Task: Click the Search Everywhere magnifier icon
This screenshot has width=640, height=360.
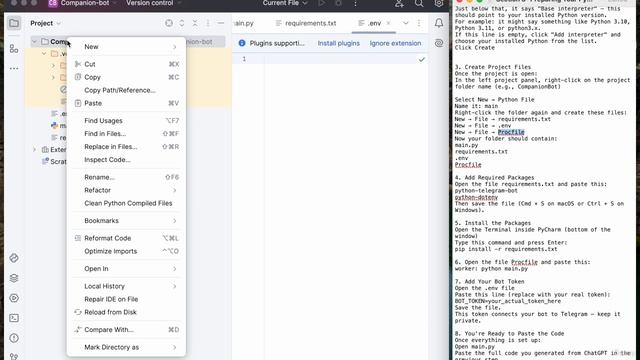Action: coord(419,4)
